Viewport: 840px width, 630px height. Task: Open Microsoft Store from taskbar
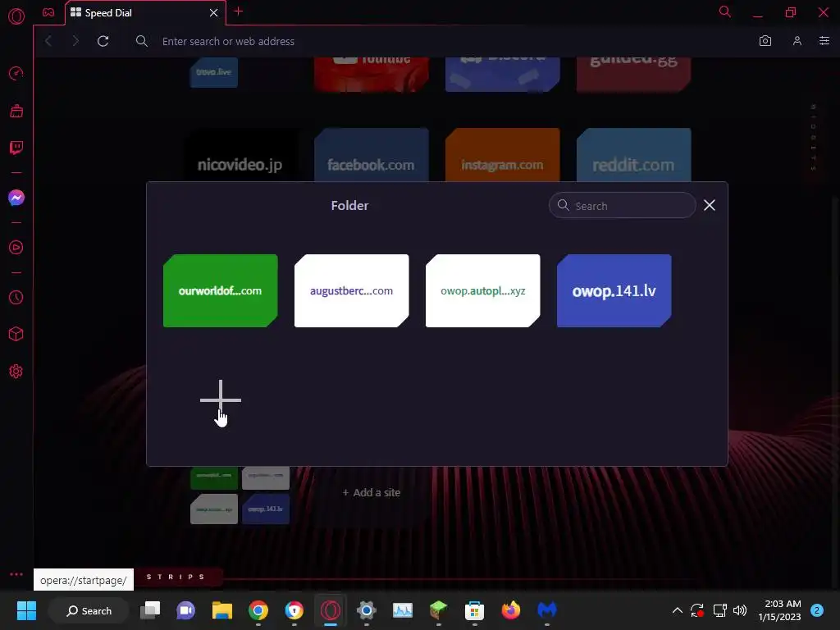[474, 610]
